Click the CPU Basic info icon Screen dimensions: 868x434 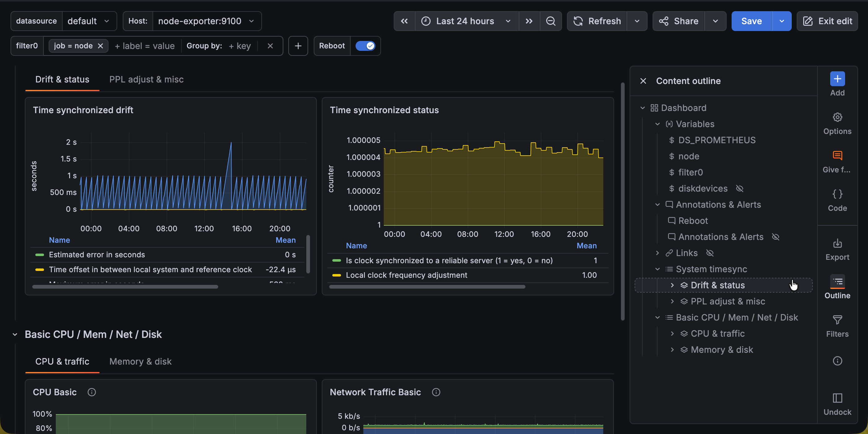pos(91,392)
